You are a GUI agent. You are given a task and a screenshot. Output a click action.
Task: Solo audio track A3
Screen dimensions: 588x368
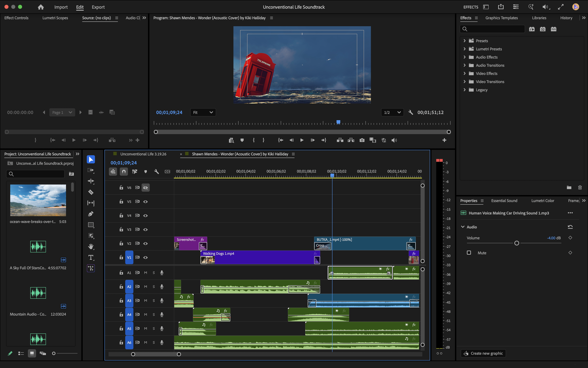(154, 301)
